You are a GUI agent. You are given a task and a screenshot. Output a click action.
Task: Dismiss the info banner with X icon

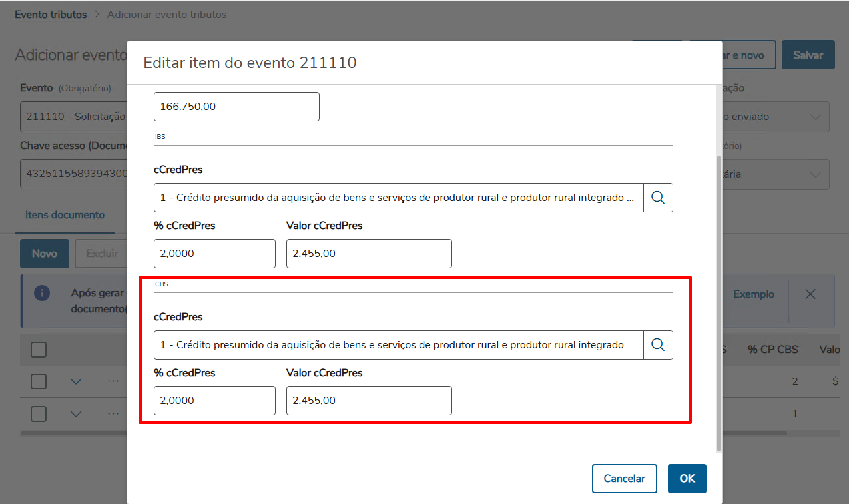click(810, 294)
